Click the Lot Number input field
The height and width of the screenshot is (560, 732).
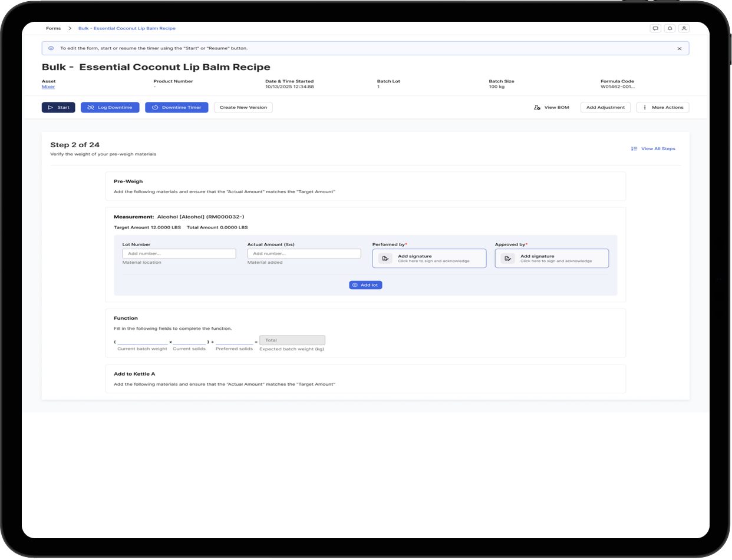[x=179, y=254]
